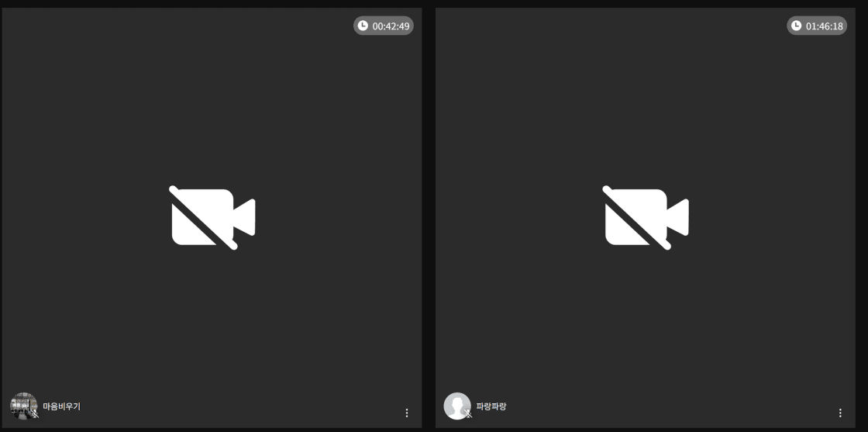Click the gray timer badge on the right tile
868x432 pixels.
817,26
